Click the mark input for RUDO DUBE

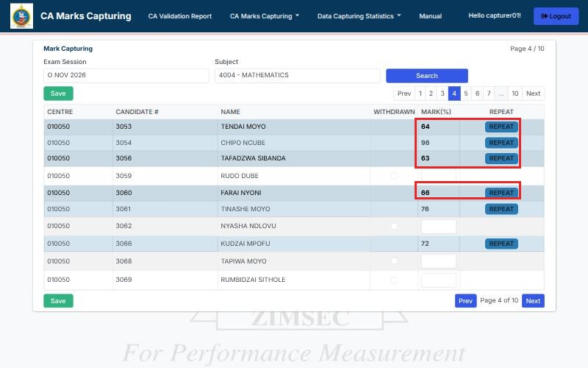(x=438, y=176)
